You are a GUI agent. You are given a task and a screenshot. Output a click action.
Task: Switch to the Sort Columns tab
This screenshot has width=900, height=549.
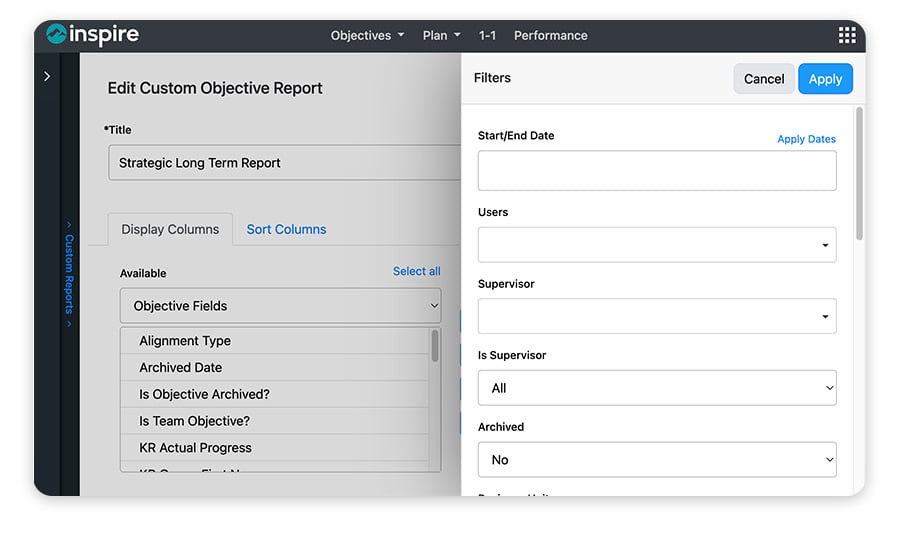pyautogui.click(x=286, y=229)
